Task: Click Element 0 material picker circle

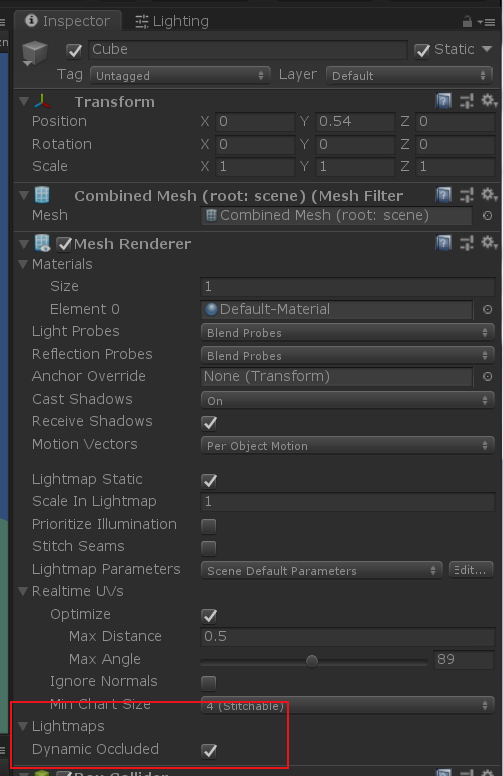Action: 487,309
